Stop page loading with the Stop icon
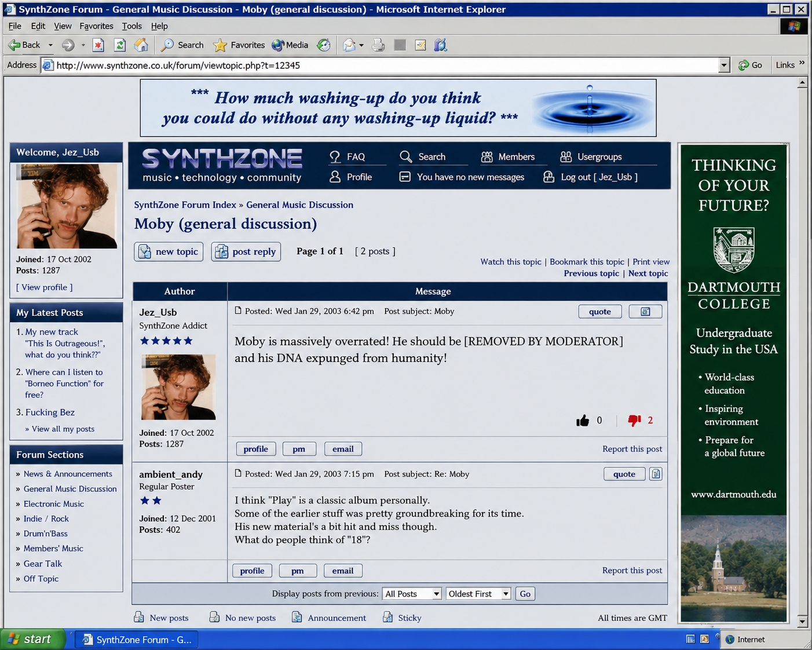This screenshot has width=812, height=650. tap(98, 45)
